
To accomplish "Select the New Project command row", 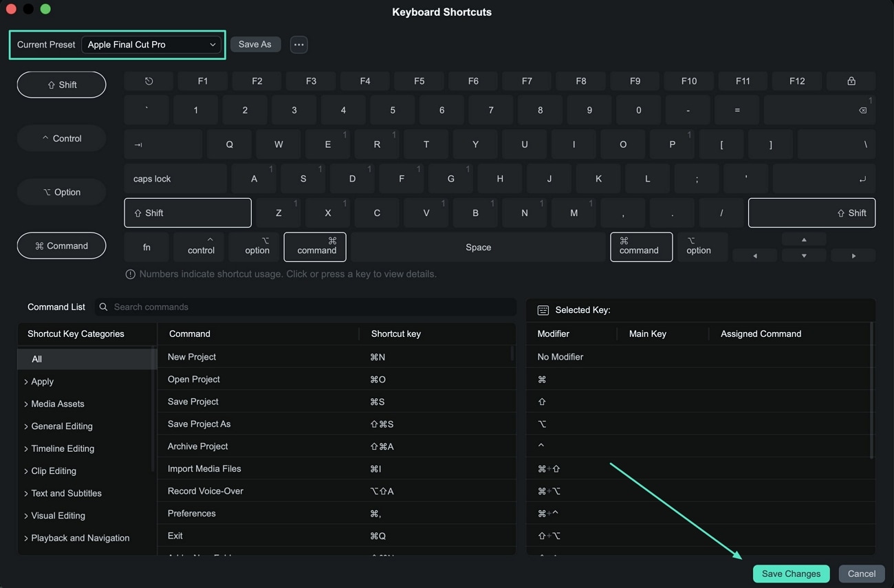I will pos(336,357).
